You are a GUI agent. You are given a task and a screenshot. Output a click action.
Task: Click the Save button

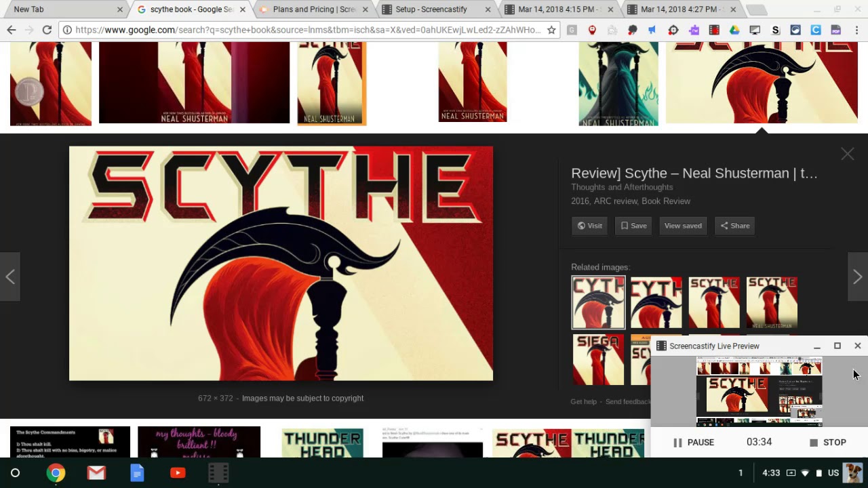633,226
